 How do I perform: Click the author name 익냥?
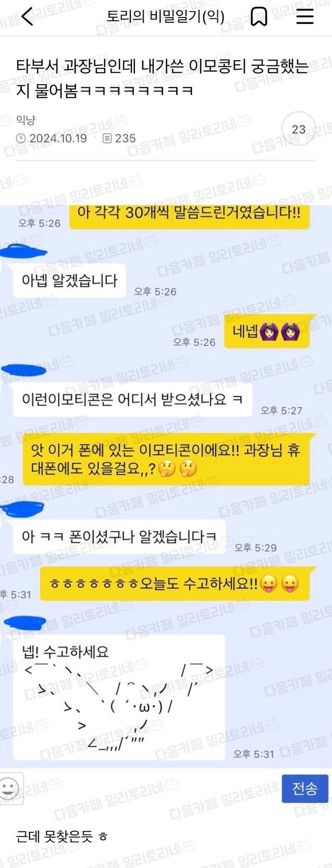pos(26,120)
